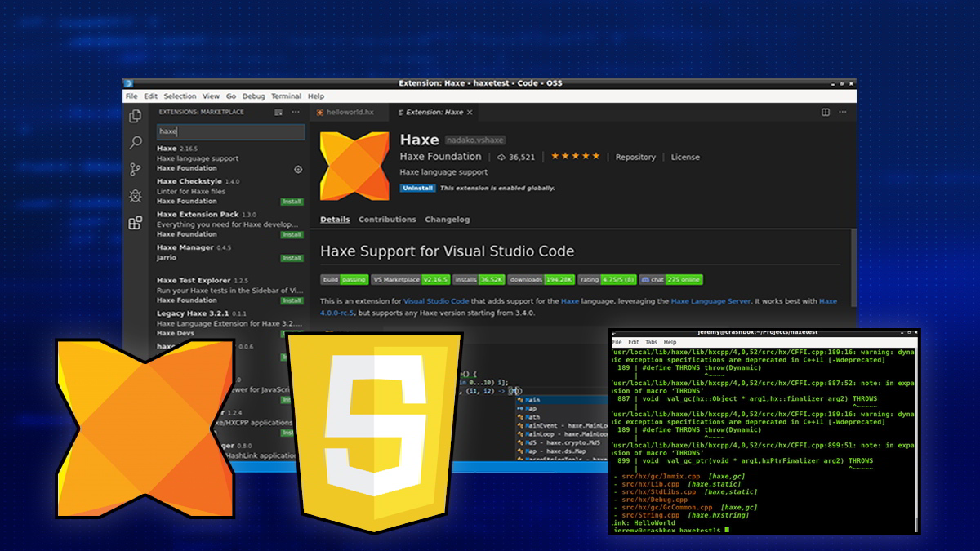980x551 pixels.
Task: Select Main in the autocomplete suggestion list
Action: point(532,400)
